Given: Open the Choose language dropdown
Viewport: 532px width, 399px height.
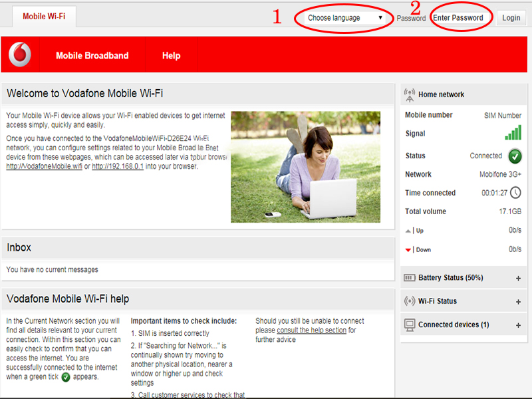Looking at the screenshot, I should pos(345,18).
